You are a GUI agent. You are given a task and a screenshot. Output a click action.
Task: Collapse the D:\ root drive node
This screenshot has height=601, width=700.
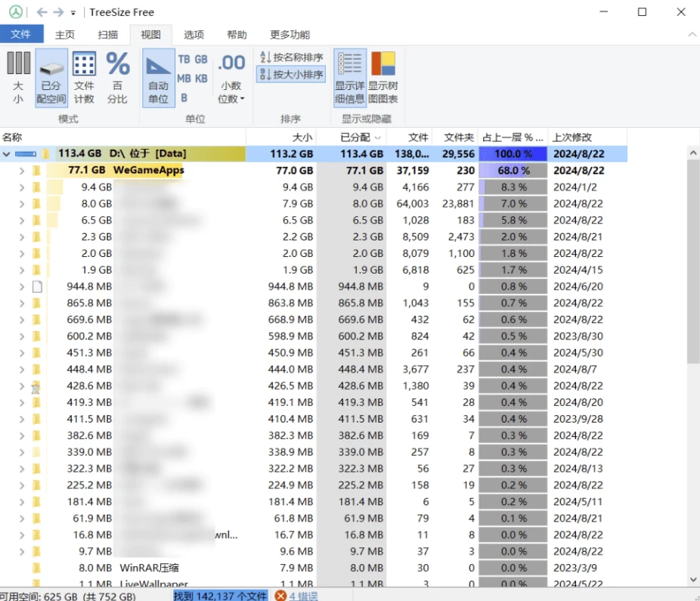7,154
